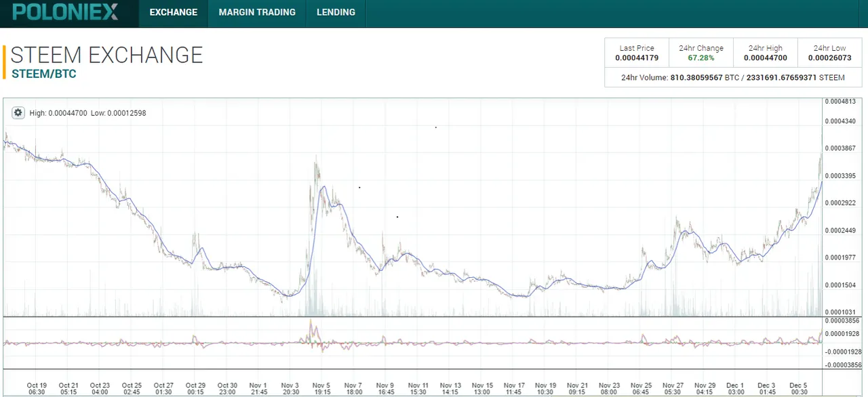Go to the Lending tab

coord(336,12)
